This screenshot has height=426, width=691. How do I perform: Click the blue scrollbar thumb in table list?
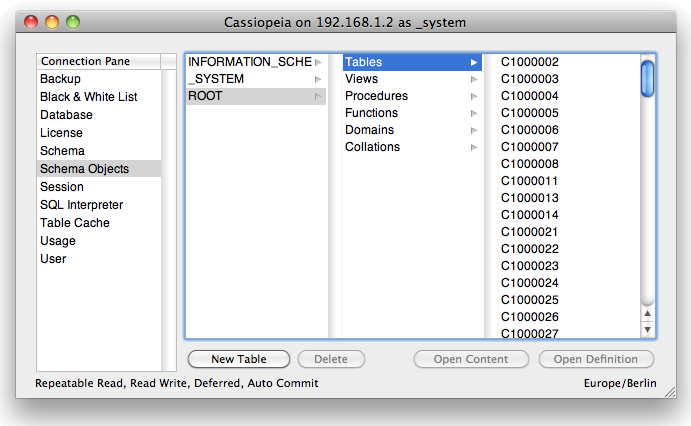(x=647, y=78)
